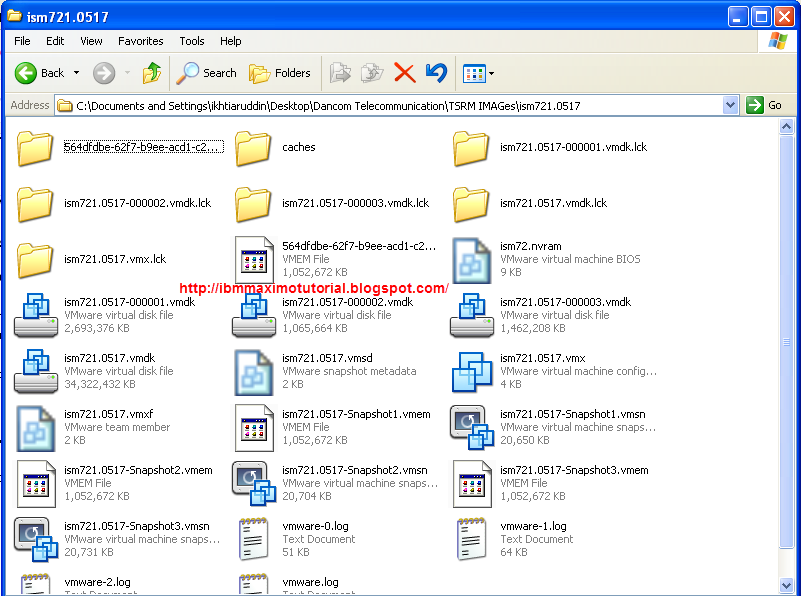Image resolution: width=801 pixels, height=596 pixels.
Task: Toggle the Search pane on
Action: click(206, 72)
